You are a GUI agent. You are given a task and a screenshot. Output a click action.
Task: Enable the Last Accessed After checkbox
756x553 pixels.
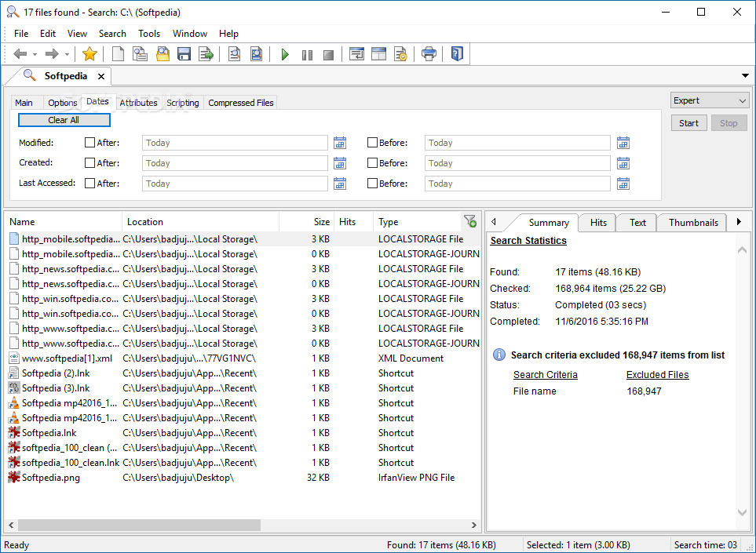tap(89, 183)
